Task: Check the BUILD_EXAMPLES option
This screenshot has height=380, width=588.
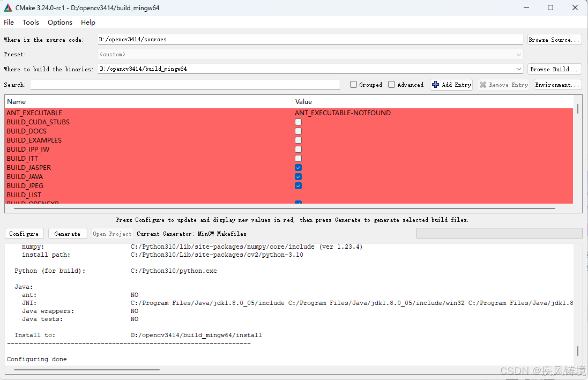Action: 298,140
